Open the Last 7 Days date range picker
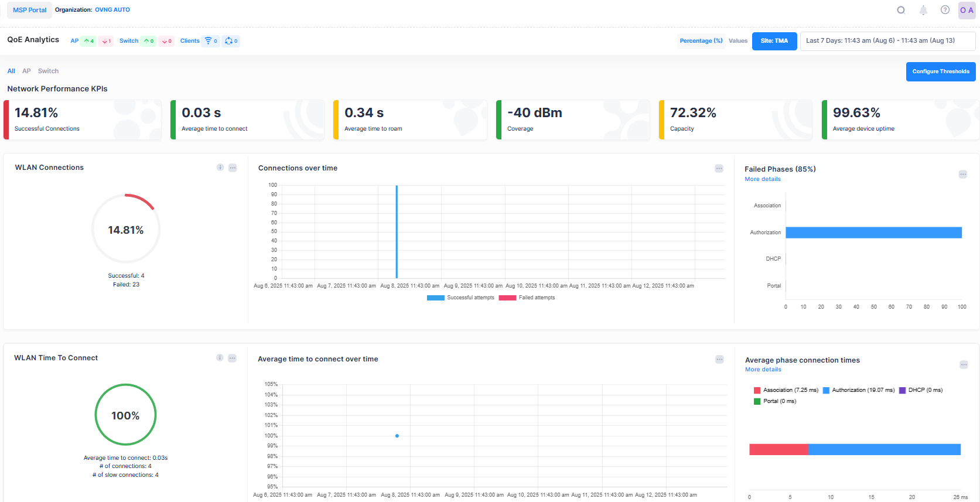 (x=887, y=41)
